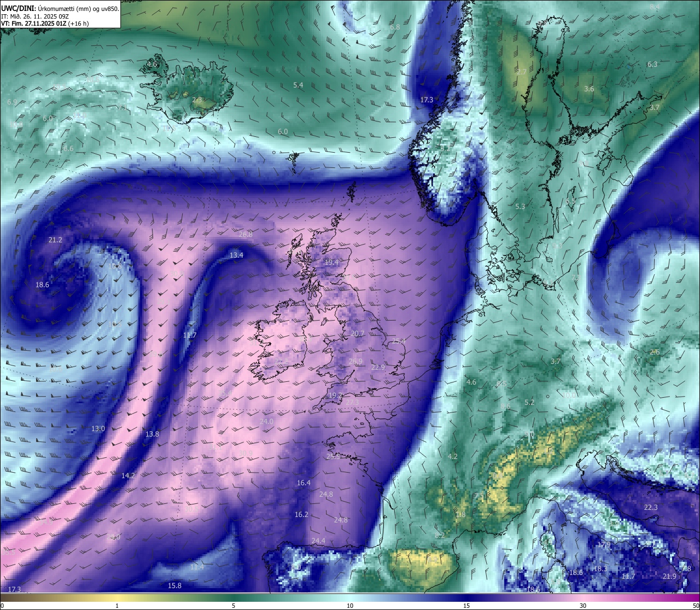Click the 24.4 value label
The height and width of the screenshot is (610, 700).
click(318, 541)
